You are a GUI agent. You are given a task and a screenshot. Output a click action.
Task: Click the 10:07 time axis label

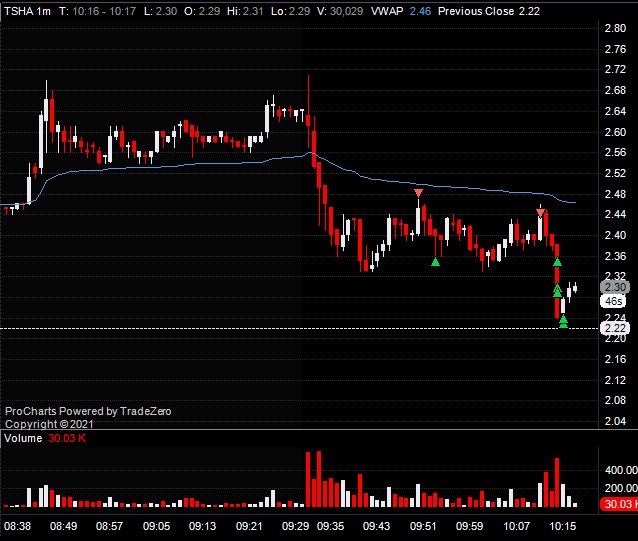pyautogui.click(x=517, y=526)
